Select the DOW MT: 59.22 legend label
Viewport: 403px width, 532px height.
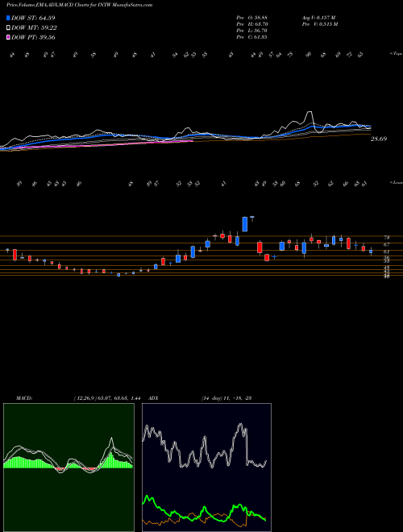34,28
